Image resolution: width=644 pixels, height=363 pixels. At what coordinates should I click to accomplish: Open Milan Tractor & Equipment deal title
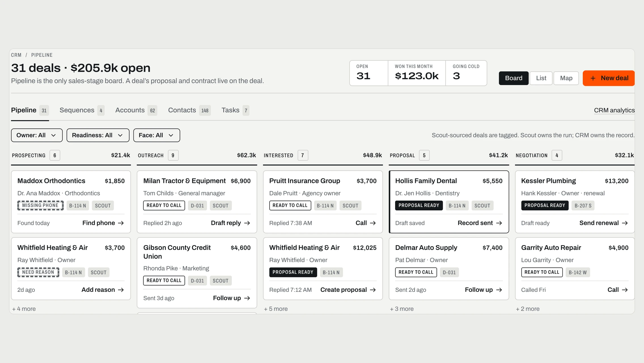(184, 181)
